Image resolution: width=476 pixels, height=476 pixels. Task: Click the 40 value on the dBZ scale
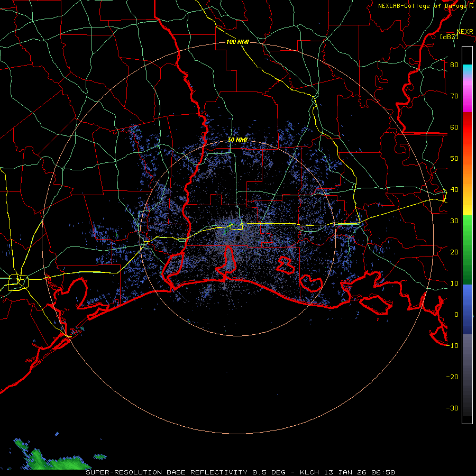tap(454, 190)
